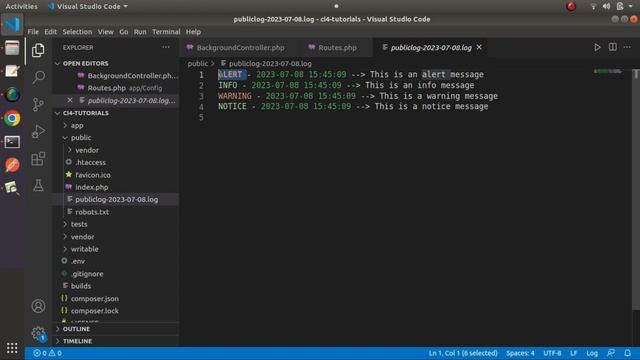The image size is (640, 360).
Task: Launch Google Chrome from the dock
Action: pyautogui.click(x=12, y=118)
